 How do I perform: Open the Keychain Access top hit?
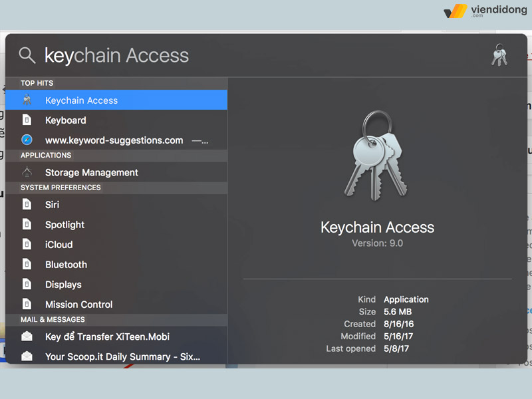coord(116,100)
